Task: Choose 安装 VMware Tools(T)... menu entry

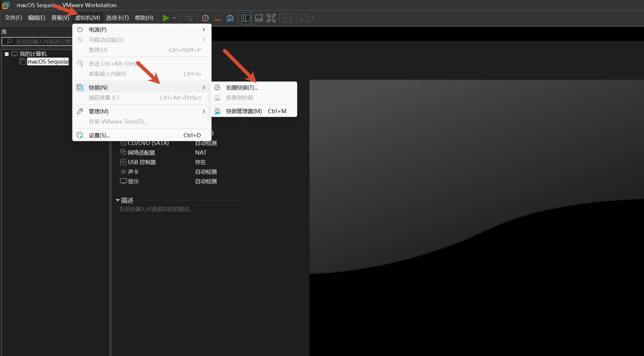Action: coord(142,121)
